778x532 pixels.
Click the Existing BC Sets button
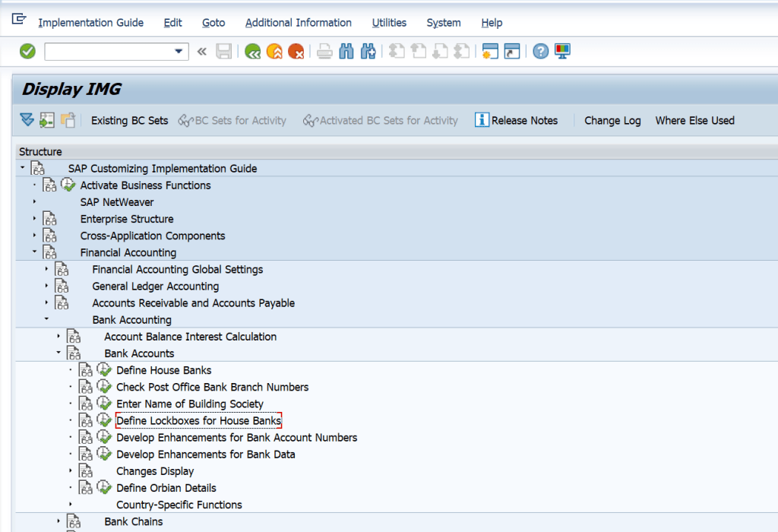click(129, 120)
